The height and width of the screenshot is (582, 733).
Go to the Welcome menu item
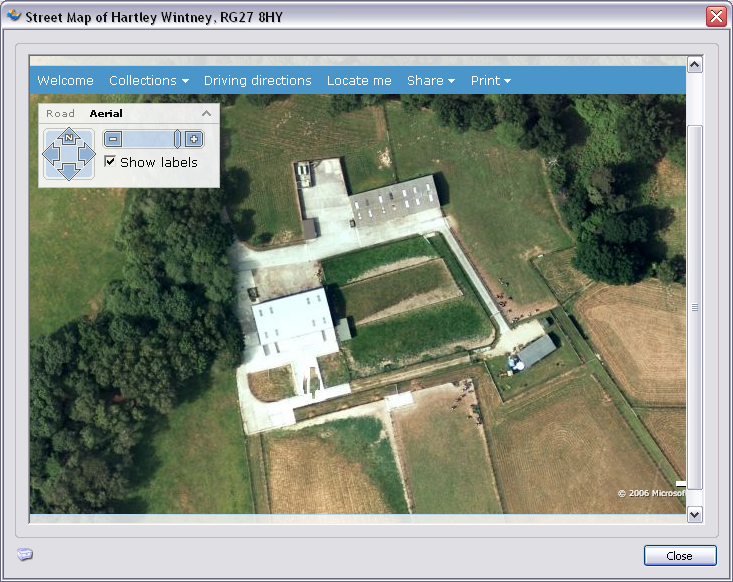click(65, 81)
